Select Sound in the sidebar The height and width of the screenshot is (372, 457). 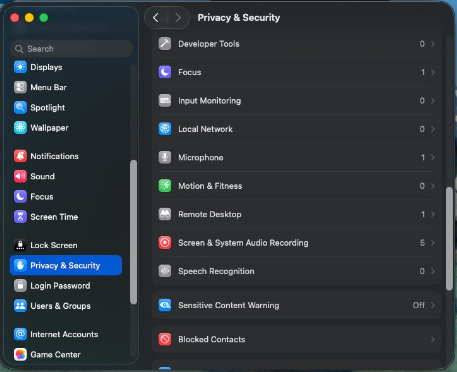point(66,176)
